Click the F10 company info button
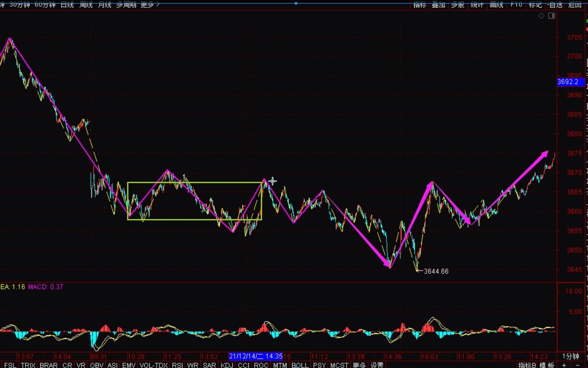Screen dimensions: 588x368 [x=516, y=4]
